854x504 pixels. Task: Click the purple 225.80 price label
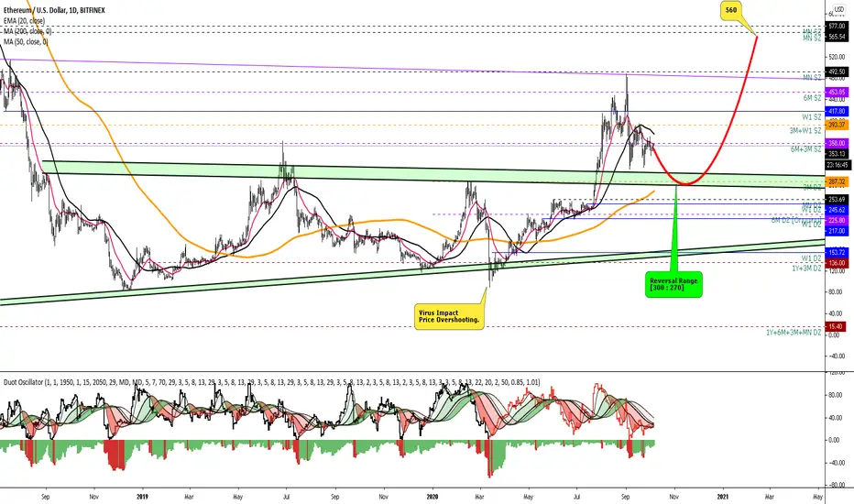point(836,220)
